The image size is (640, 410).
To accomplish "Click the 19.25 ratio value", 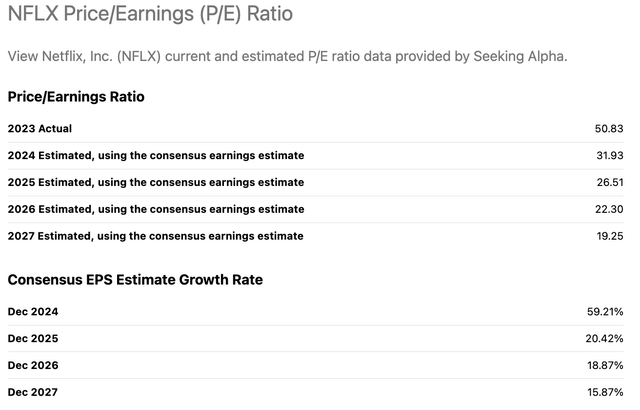I will (609, 236).
